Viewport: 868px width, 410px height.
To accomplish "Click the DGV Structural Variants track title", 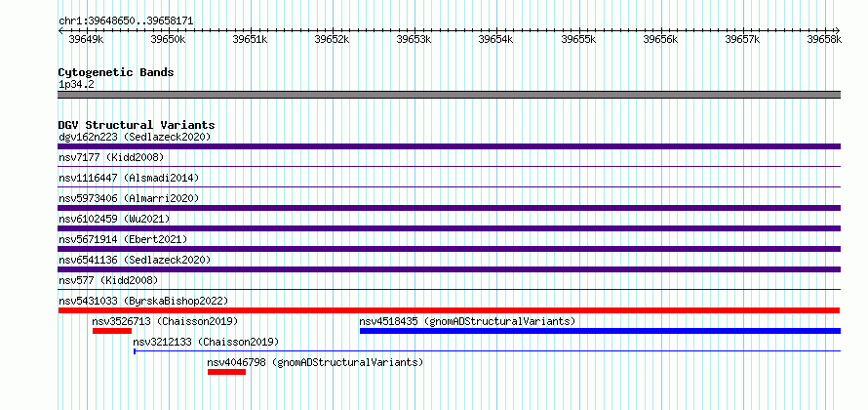I will 137,125.
